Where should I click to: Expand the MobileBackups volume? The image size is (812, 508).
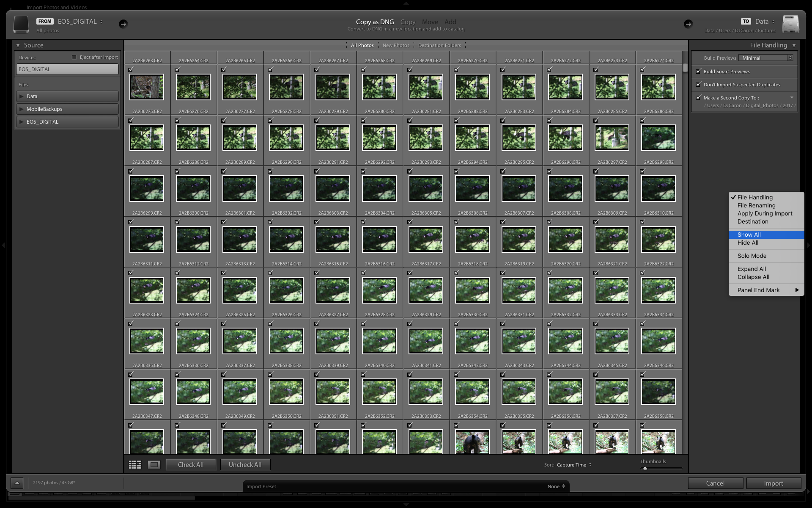click(21, 109)
